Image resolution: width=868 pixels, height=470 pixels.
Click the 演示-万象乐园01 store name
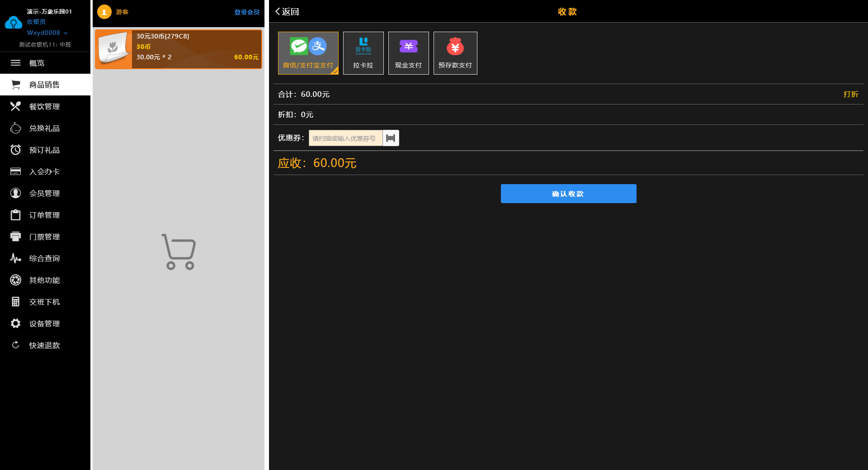(49, 12)
